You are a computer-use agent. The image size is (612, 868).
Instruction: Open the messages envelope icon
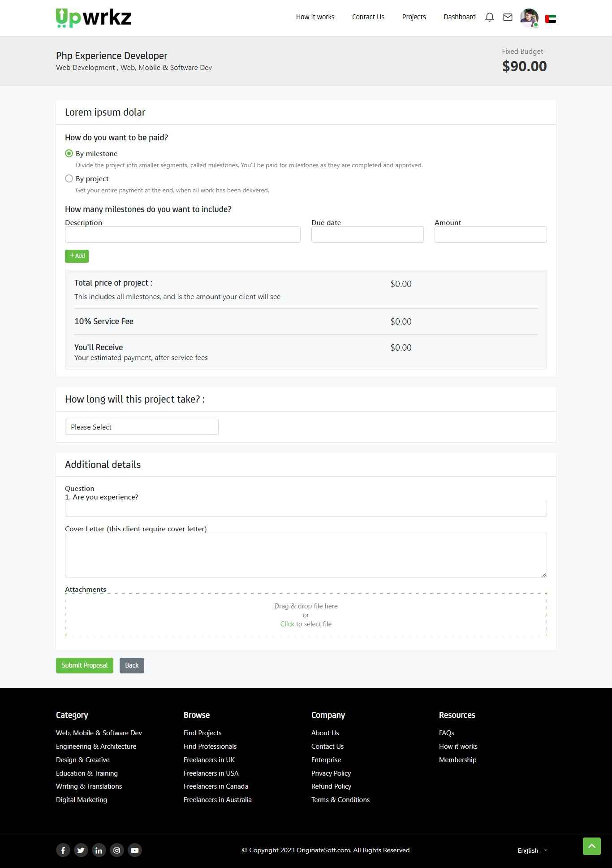508,17
